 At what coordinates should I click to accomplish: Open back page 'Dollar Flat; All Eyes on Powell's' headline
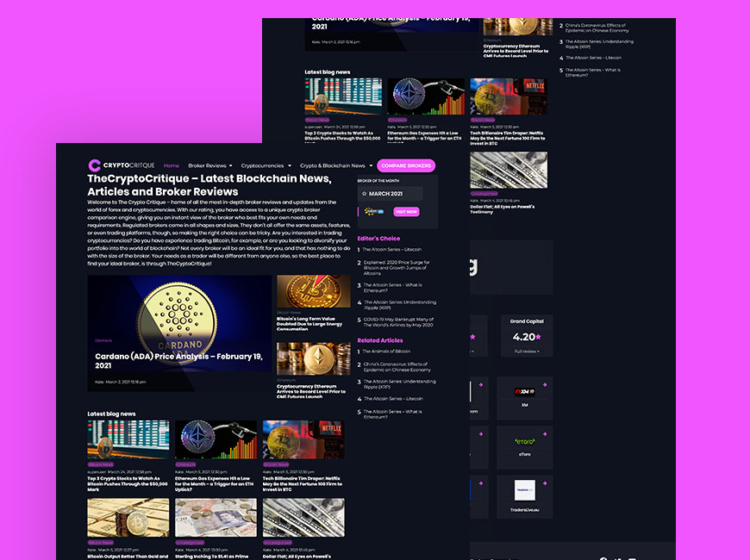(503, 209)
